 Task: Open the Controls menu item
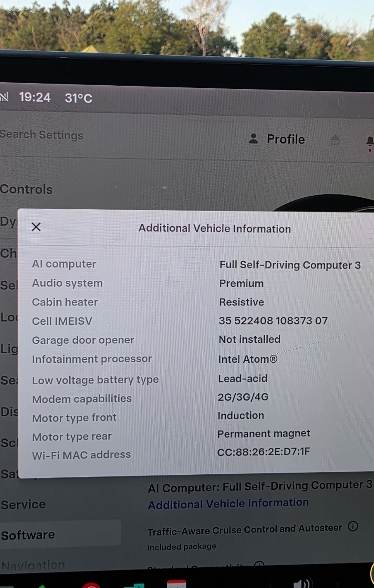point(26,190)
